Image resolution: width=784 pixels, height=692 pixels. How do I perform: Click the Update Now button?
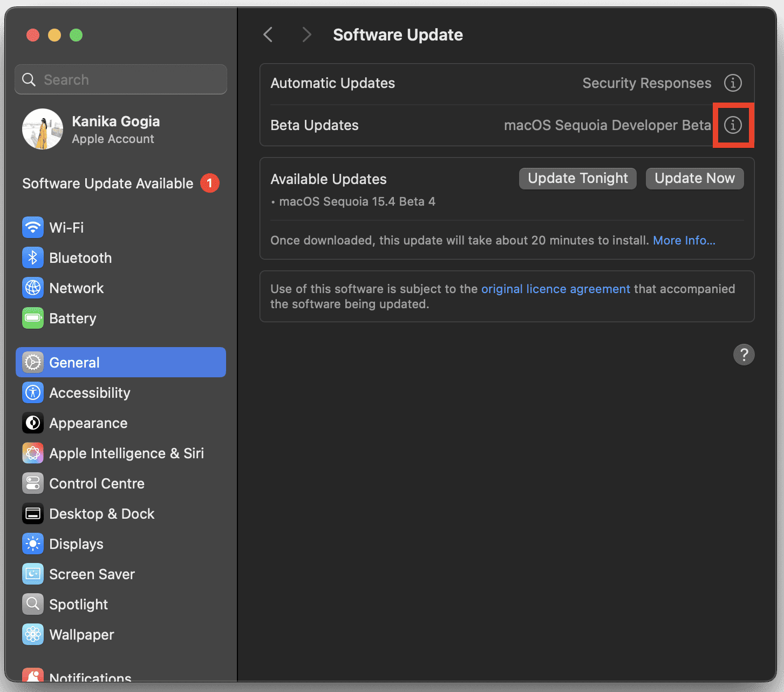694,179
